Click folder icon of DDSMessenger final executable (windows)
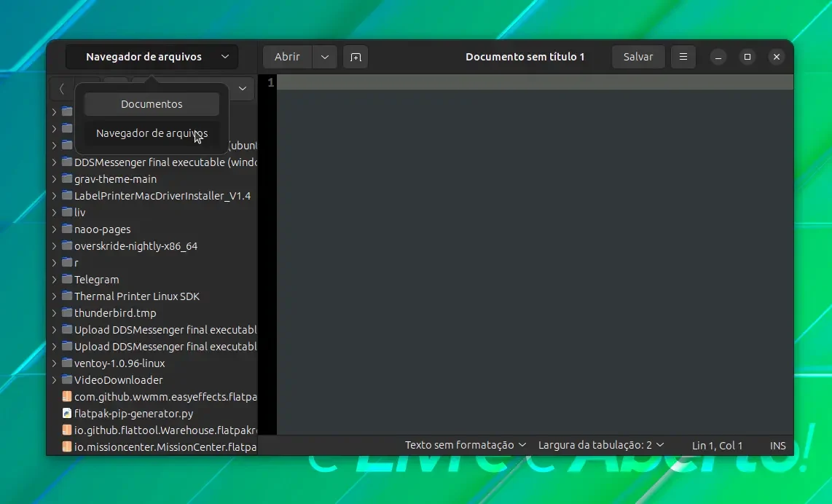Screen dimensions: 832x504 click(x=67, y=162)
